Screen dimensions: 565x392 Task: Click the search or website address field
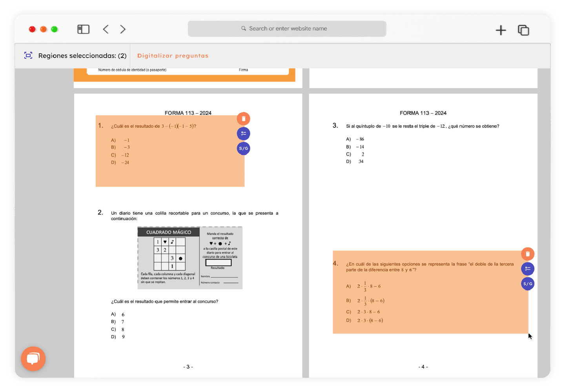(287, 29)
